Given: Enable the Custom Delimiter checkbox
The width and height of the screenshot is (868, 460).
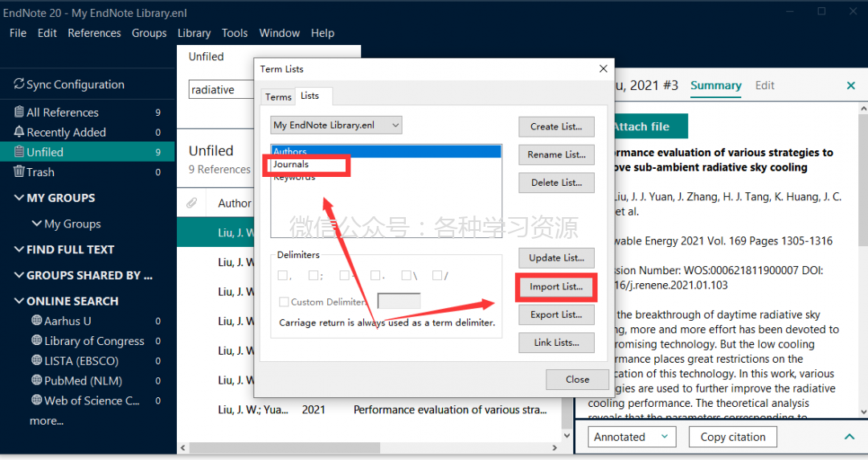Looking at the screenshot, I should [x=284, y=302].
